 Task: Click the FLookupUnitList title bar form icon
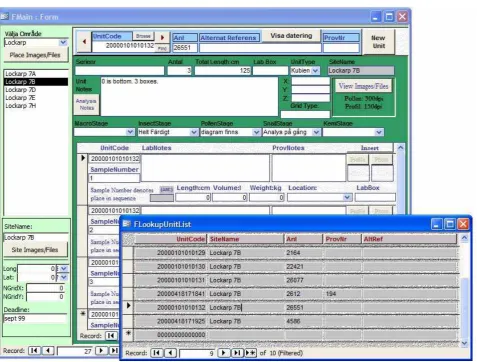click(x=127, y=224)
